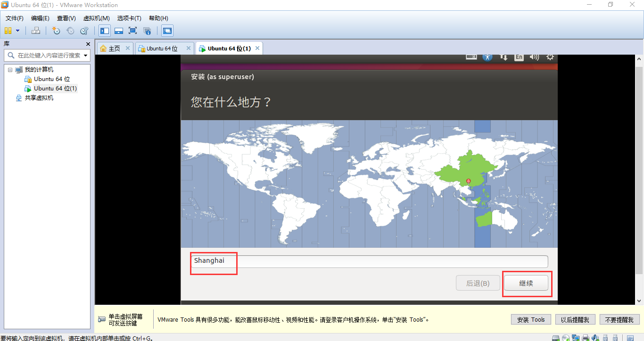This screenshot has height=341, width=644.
Task: Click the sound card status icon
Action: pos(595,338)
